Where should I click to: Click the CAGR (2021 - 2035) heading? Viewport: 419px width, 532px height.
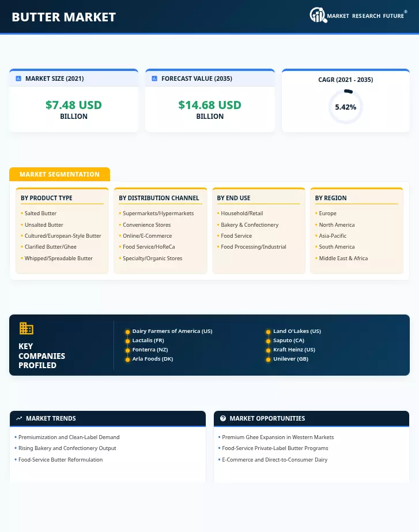pos(345,80)
